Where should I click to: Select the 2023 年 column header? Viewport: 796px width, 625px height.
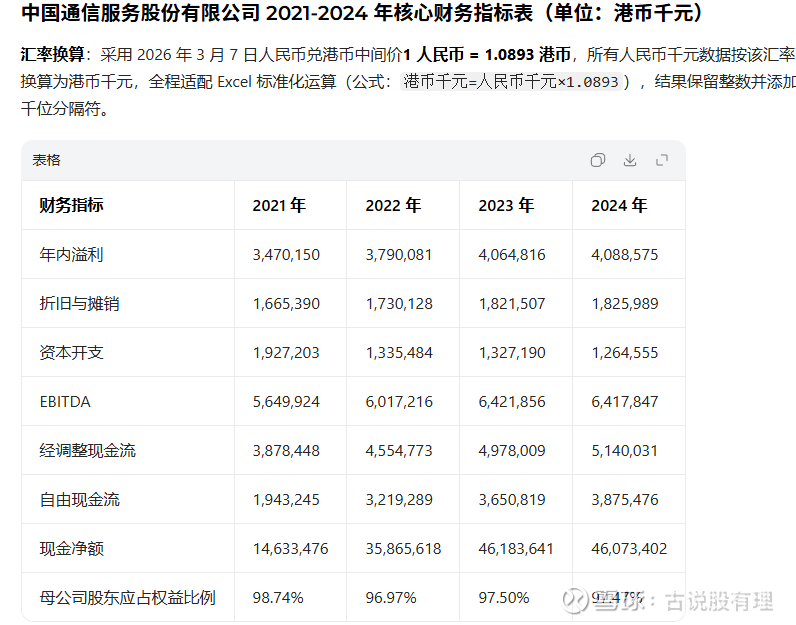(506, 205)
